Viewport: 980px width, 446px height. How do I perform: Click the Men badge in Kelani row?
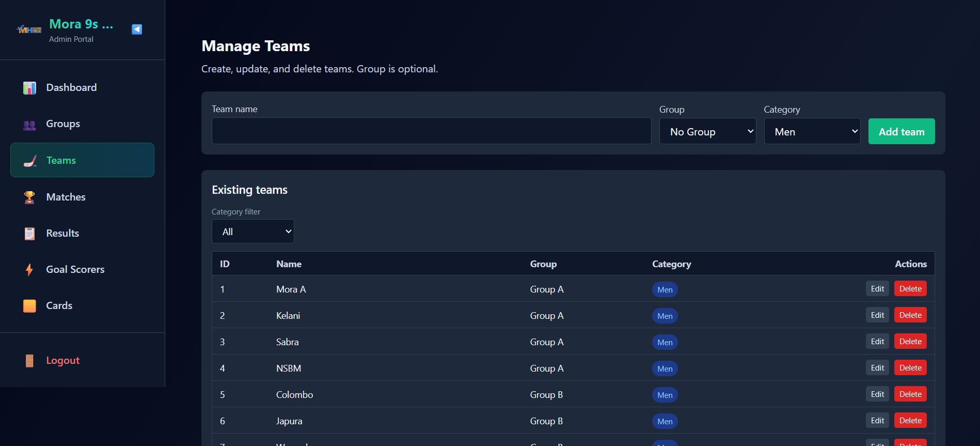point(665,316)
